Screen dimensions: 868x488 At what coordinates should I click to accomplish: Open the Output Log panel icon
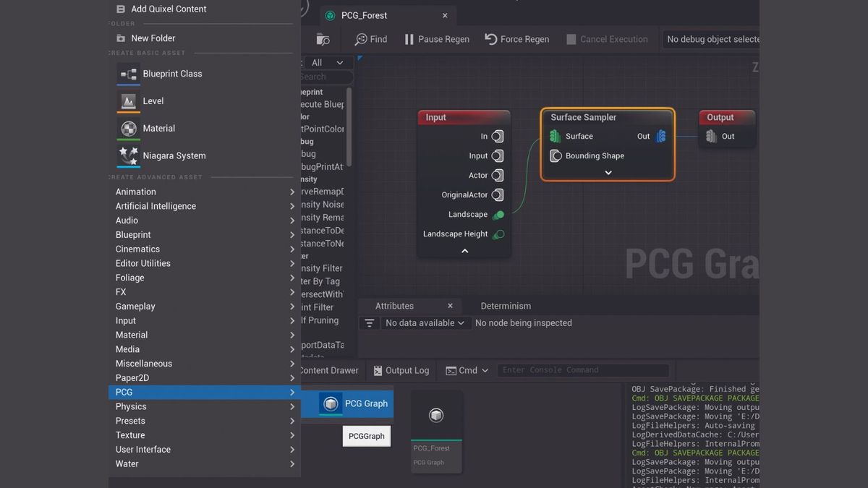[x=378, y=370]
